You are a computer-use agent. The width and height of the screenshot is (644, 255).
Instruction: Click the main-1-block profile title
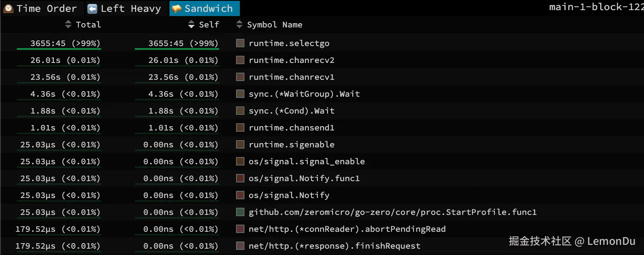(x=596, y=7)
